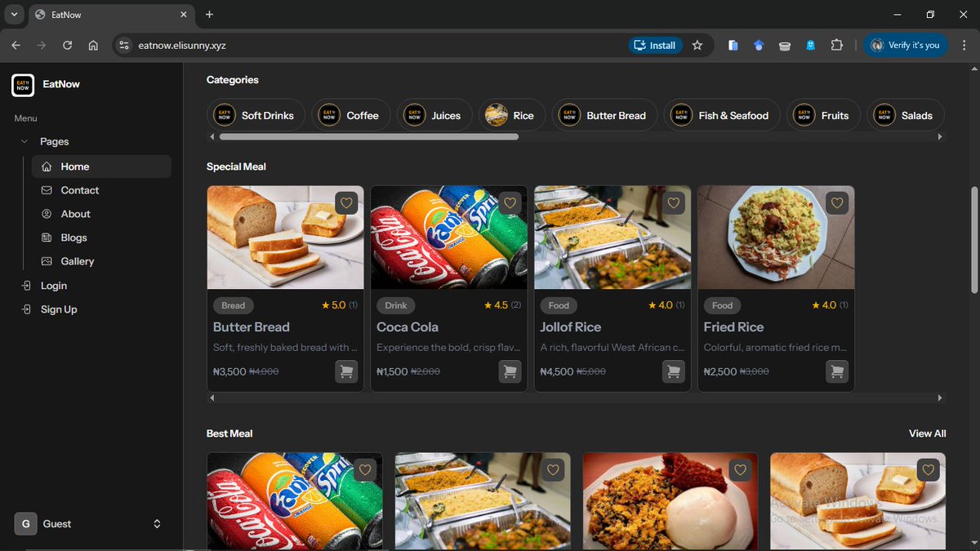980x551 pixels.
Task: Click the categories horizontal scrollbar thumb
Action: [369, 137]
